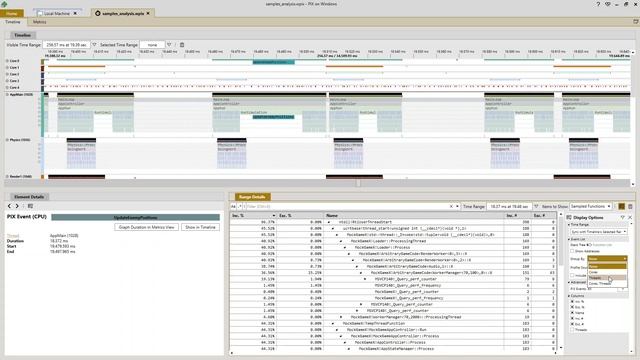This screenshot has height=360, width=640.
Task: Go forward in Element Details navigation
Action: pyautogui.click(x=17, y=206)
